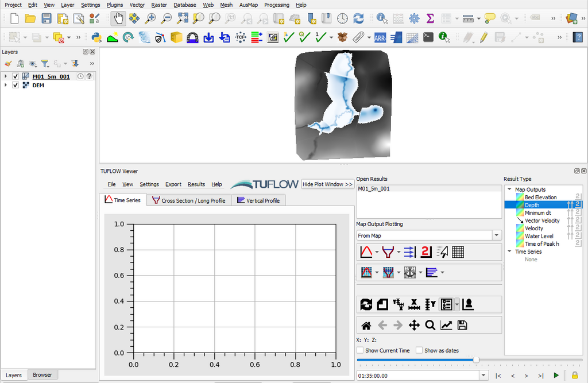588x383 pixels.
Task: Click Hide Plot Window button
Action: pyautogui.click(x=328, y=184)
